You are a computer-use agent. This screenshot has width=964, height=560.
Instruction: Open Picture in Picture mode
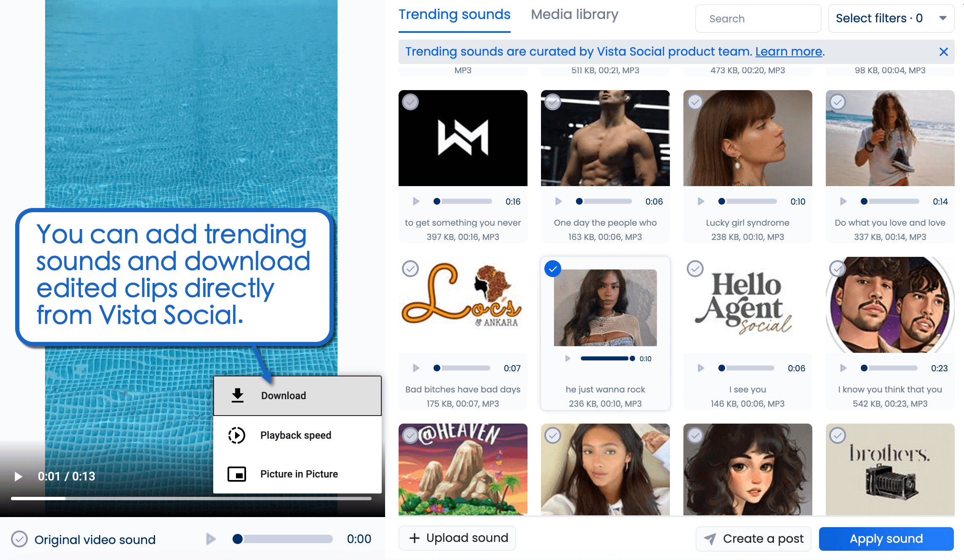(x=299, y=474)
